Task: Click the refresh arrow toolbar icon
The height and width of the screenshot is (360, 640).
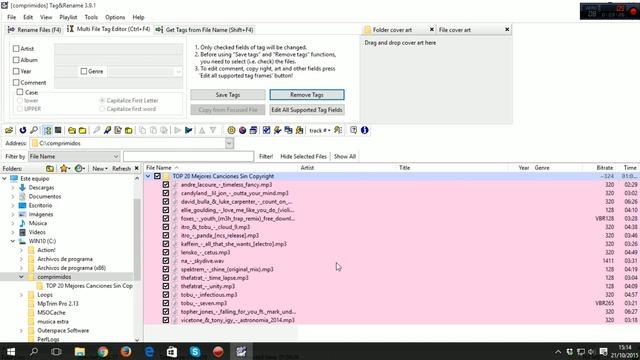Action: [x=23, y=130]
